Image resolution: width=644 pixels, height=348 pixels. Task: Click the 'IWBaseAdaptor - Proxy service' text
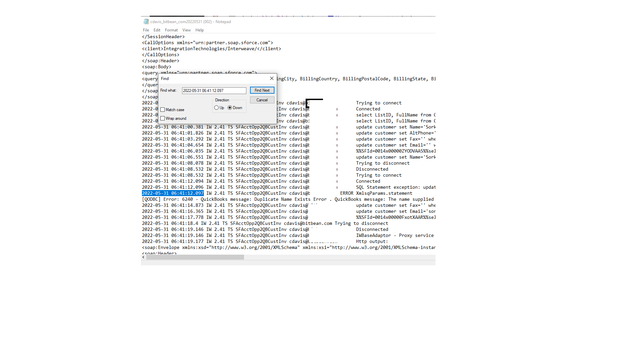click(395, 236)
